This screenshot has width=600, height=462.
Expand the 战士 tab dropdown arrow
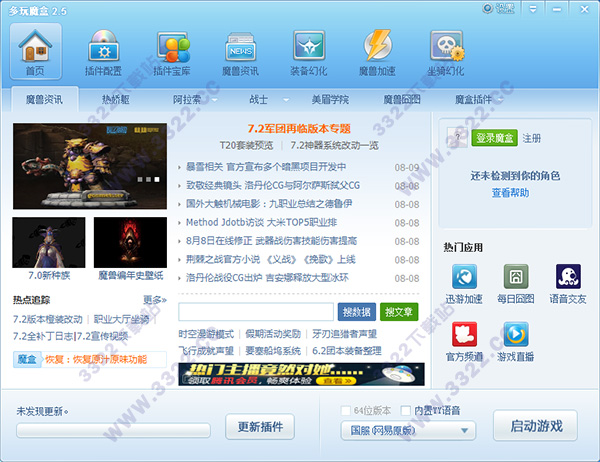pyautogui.click(x=286, y=100)
